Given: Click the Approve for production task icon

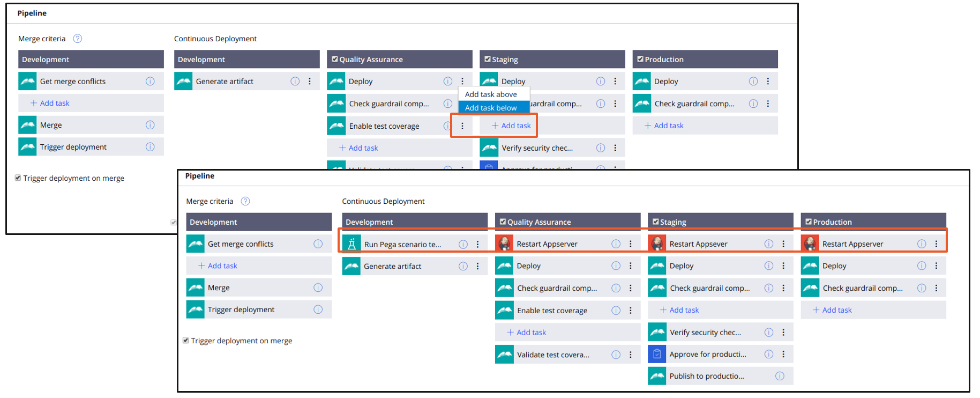Looking at the screenshot, I should coord(657,354).
